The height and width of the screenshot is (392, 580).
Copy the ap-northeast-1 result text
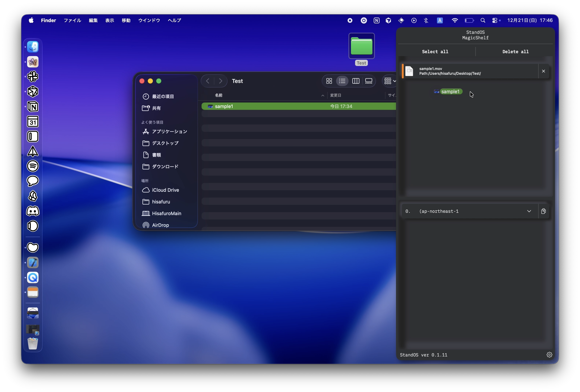544,211
